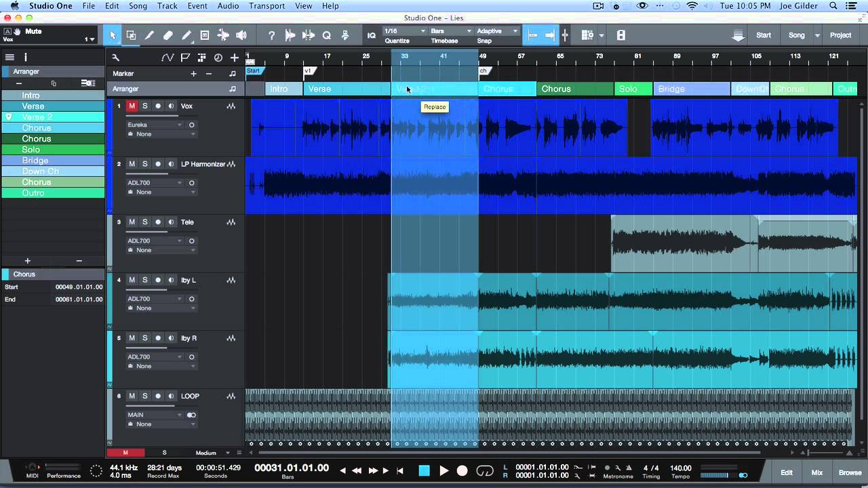
Task: Open the 1/16 Quantize dropdown
Action: click(x=405, y=31)
